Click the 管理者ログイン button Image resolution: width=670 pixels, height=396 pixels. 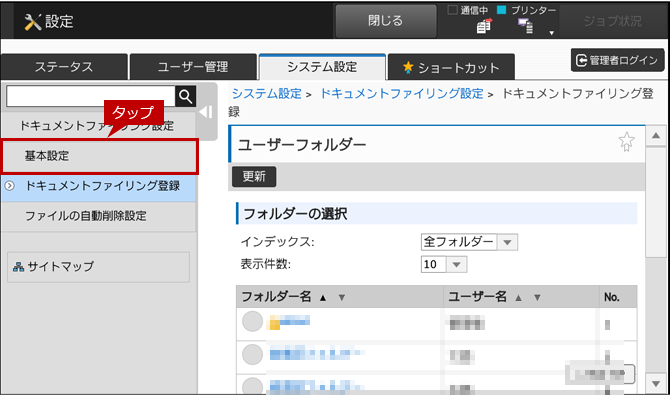pos(617,60)
